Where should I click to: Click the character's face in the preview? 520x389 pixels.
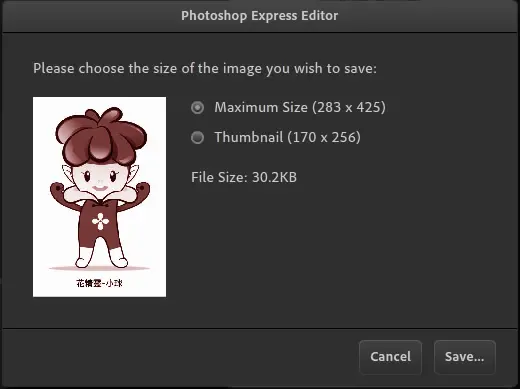(x=100, y=180)
